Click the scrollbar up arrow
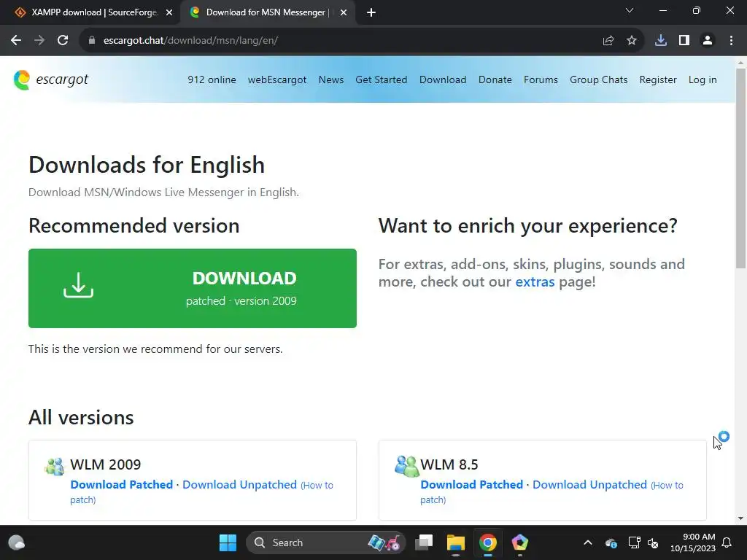 pos(741,63)
